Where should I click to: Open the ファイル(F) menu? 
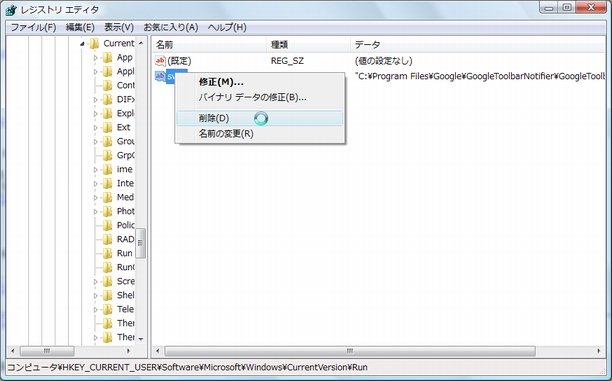click(x=33, y=27)
